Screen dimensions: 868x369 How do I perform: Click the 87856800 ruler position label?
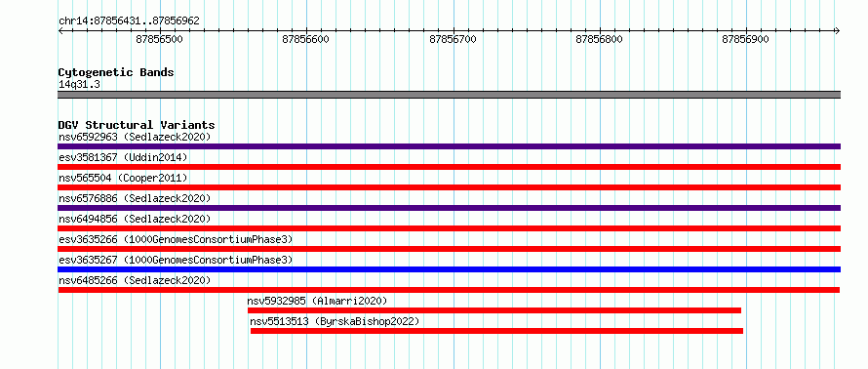click(600, 40)
